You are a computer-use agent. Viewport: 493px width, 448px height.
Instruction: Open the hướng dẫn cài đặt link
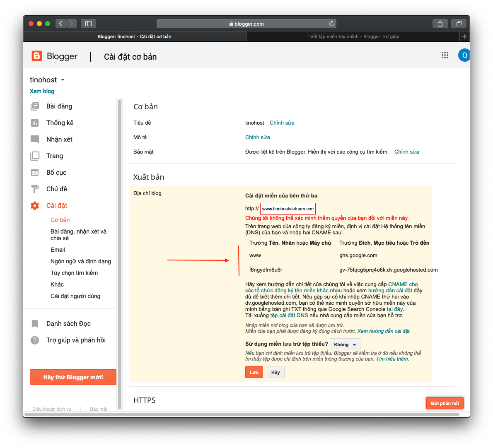[x=390, y=291]
